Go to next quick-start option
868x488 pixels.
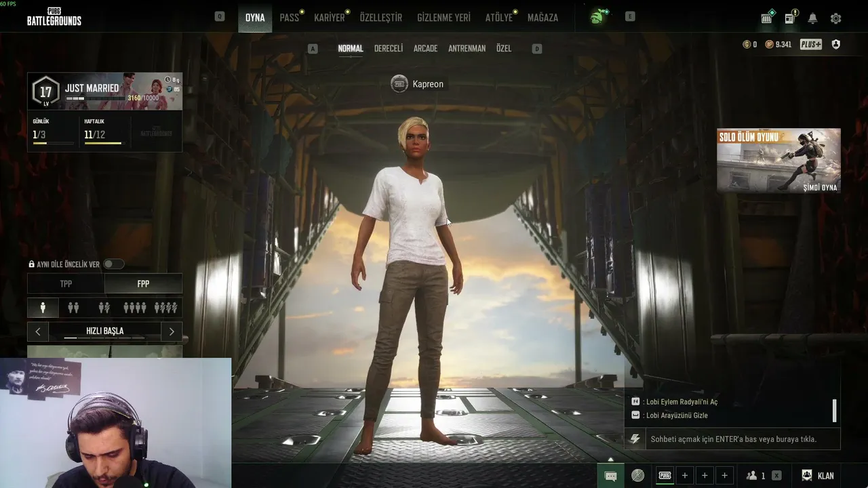tap(172, 331)
